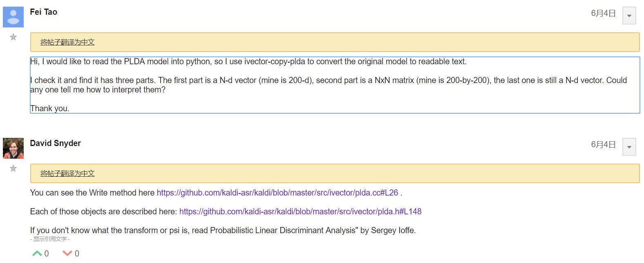Screen dimensions: 644x263
Task: Open the plda.h#L148 GitHub link
Action: 300,211
